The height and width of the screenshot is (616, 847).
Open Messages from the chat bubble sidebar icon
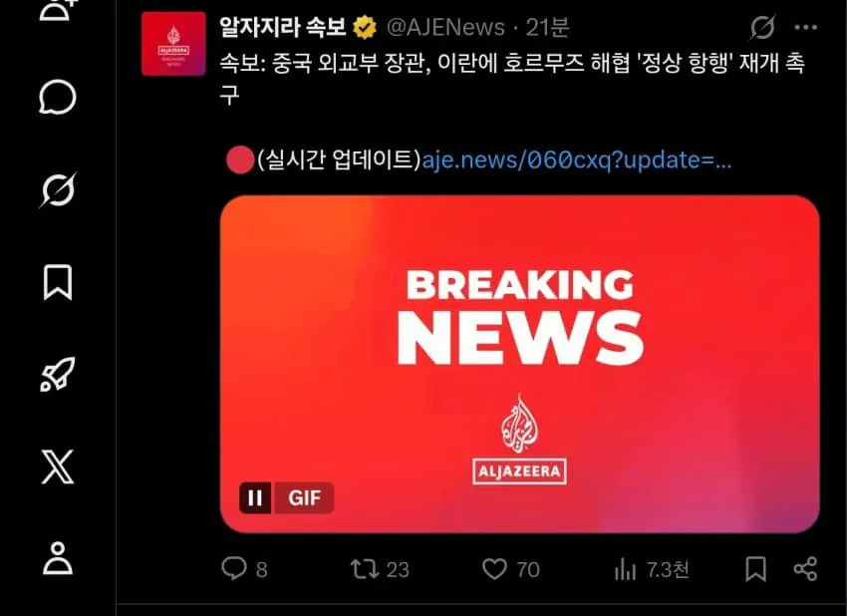(57, 98)
